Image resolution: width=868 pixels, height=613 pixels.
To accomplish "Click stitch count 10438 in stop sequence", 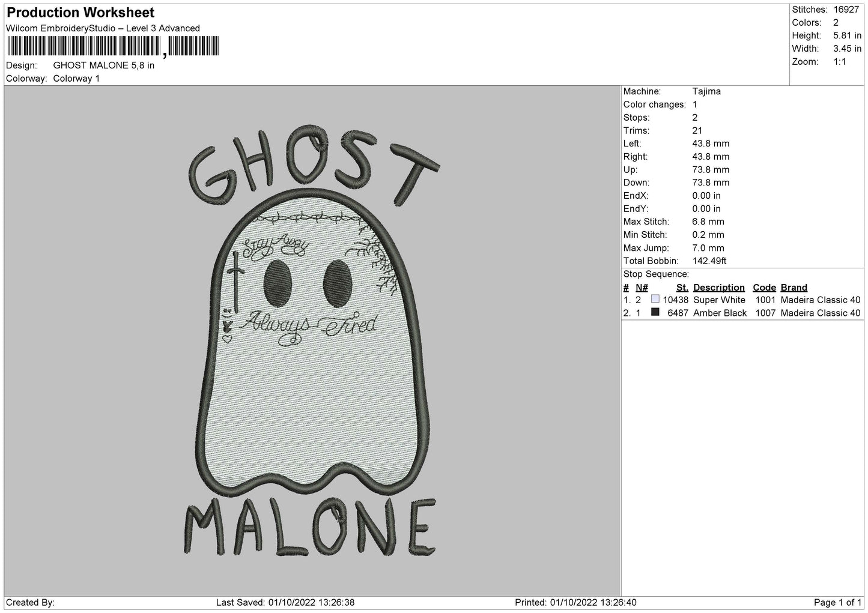I will click(676, 300).
